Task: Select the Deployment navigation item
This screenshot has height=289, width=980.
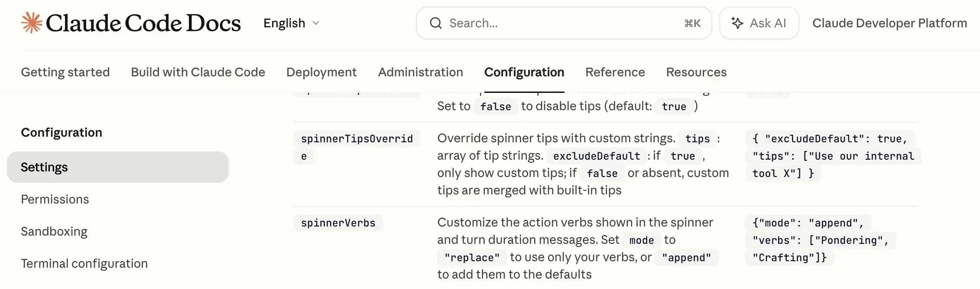Action: point(321,72)
